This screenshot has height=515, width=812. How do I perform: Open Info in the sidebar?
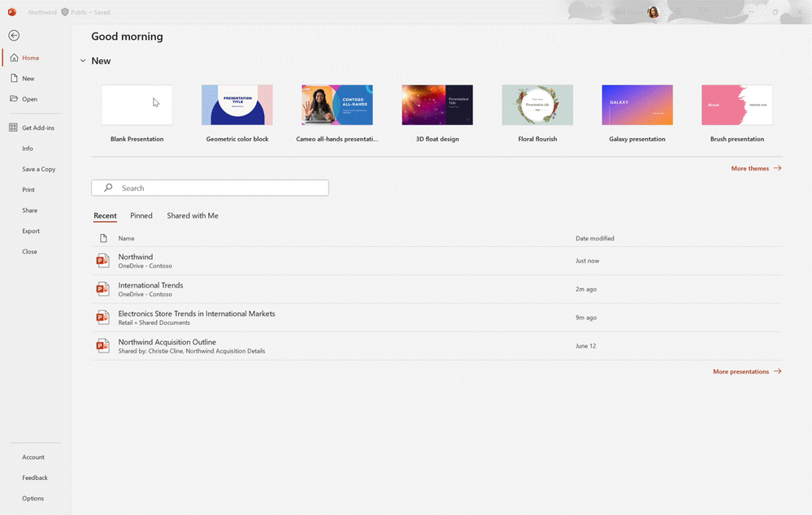pos(28,149)
